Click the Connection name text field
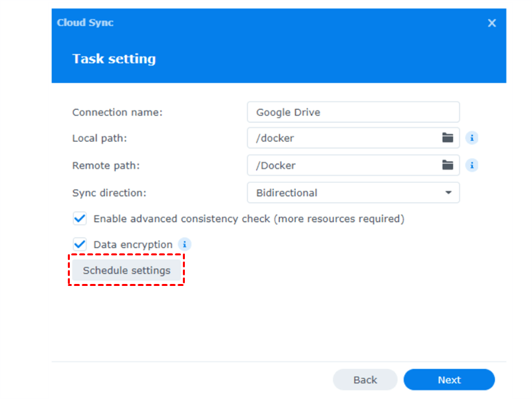Screen dimensions: 532x399 [352, 112]
